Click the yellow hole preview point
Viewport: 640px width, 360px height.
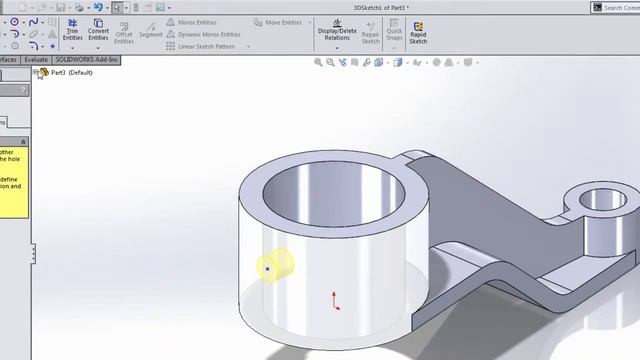267,269
